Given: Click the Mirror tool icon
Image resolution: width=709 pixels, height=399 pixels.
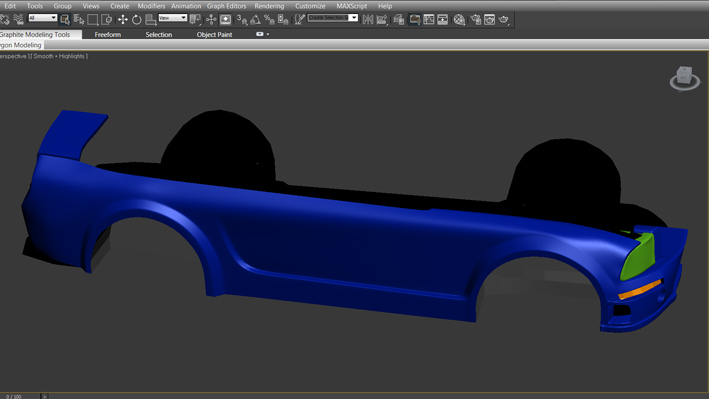Looking at the screenshot, I should tap(368, 19).
